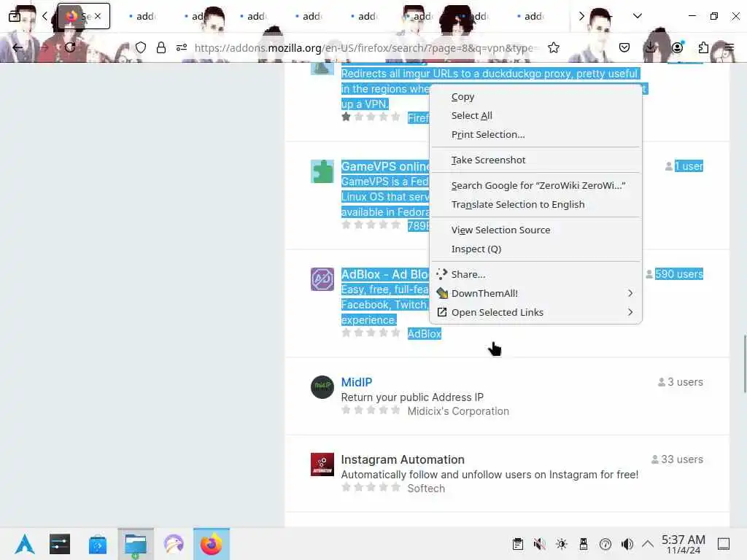Viewport: 747px width, 560px height.
Task: Go back with the browser back arrow
Action: point(18,47)
